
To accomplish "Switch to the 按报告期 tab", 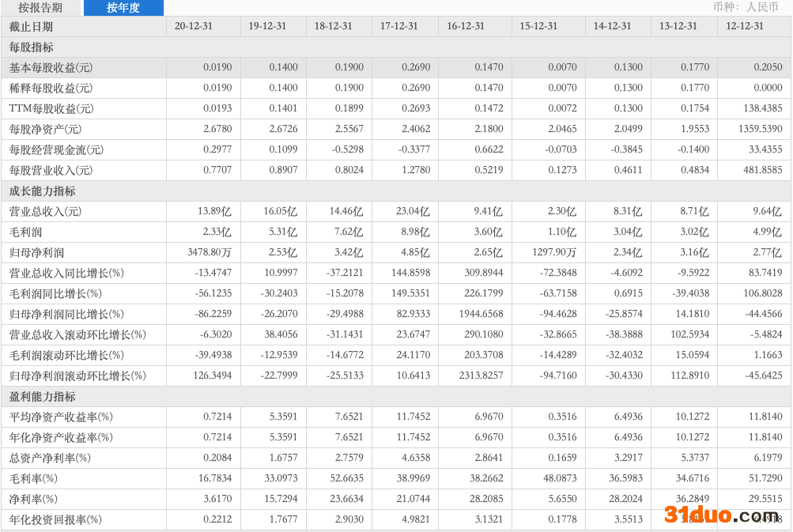I will [x=41, y=8].
